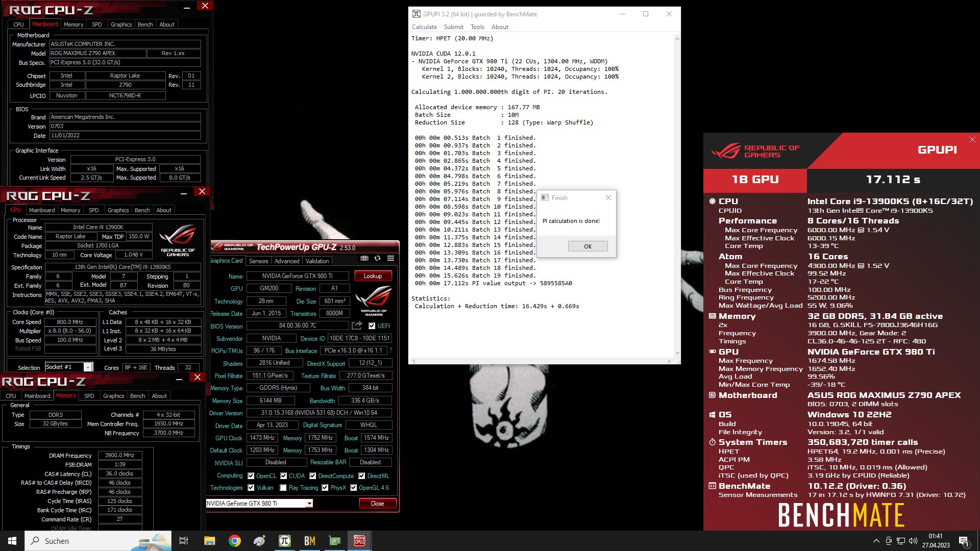This screenshot has width=980, height=551.
Task: Switch to Advanced tab in GPU-Z
Action: (287, 261)
